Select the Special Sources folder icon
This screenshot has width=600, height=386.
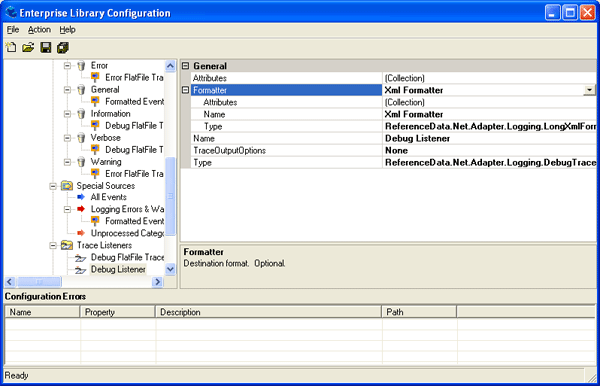click(x=67, y=186)
